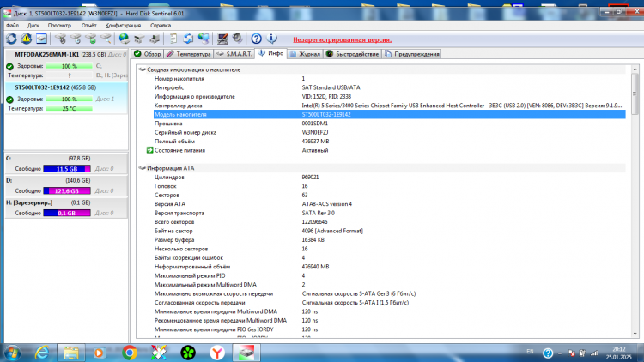This screenshot has width=644, height=362.
Task: Open the Справка menu
Action: (x=161, y=26)
